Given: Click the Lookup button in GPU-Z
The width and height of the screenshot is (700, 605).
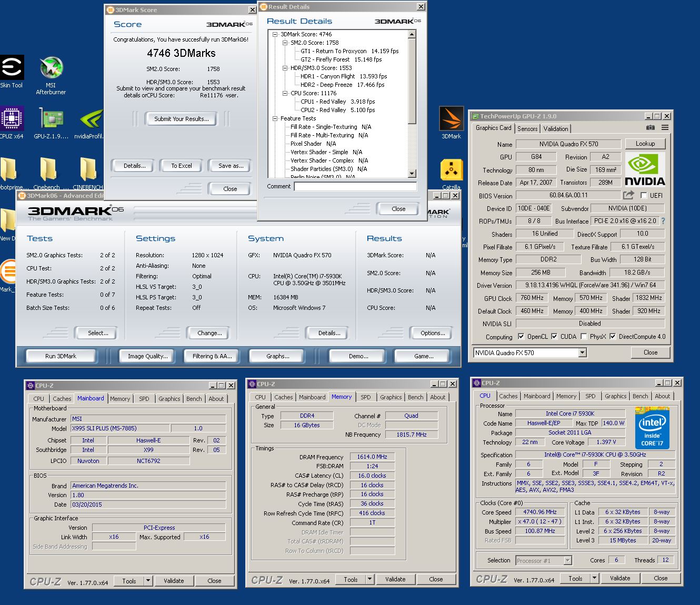Looking at the screenshot, I should [x=645, y=144].
